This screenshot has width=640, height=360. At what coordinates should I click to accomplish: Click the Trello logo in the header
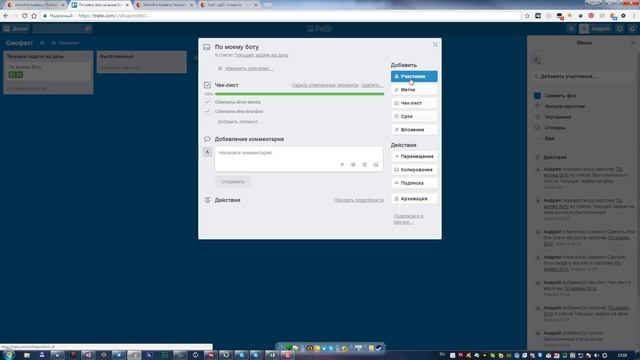coord(320,29)
